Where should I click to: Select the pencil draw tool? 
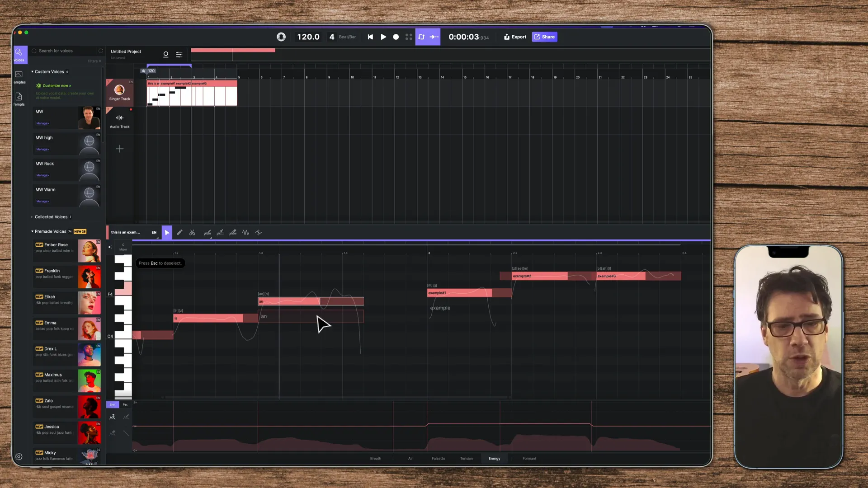(179, 233)
